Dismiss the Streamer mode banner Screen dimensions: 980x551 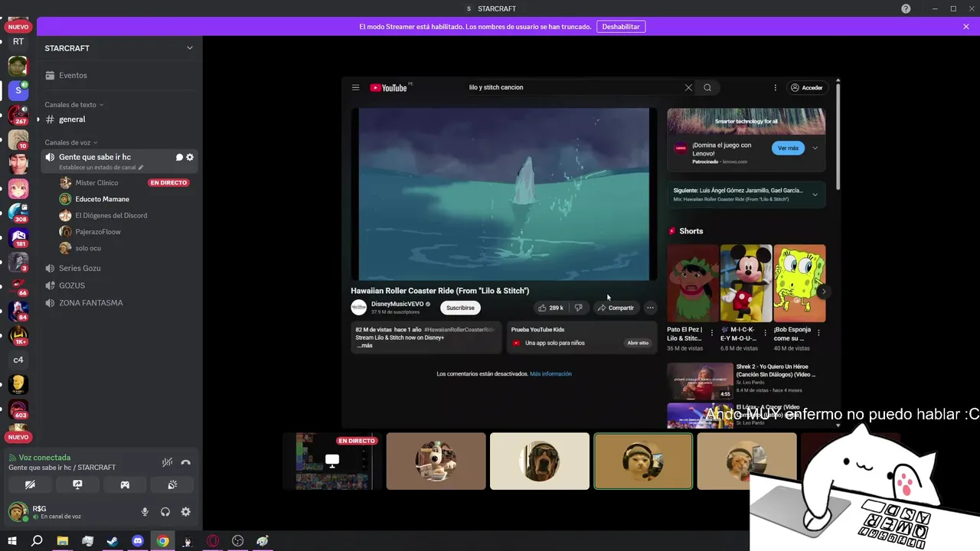(x=966, y=27)
